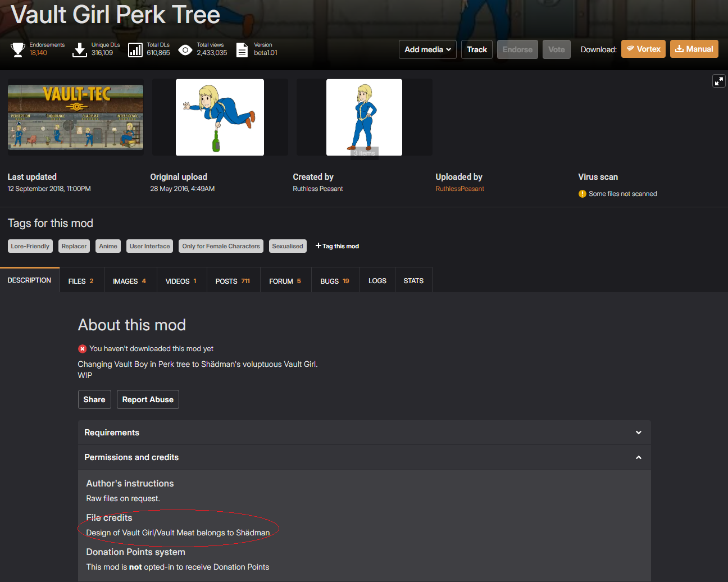Click the Track button
This screenshot has height=582, width=728.
tap(477, 49)
